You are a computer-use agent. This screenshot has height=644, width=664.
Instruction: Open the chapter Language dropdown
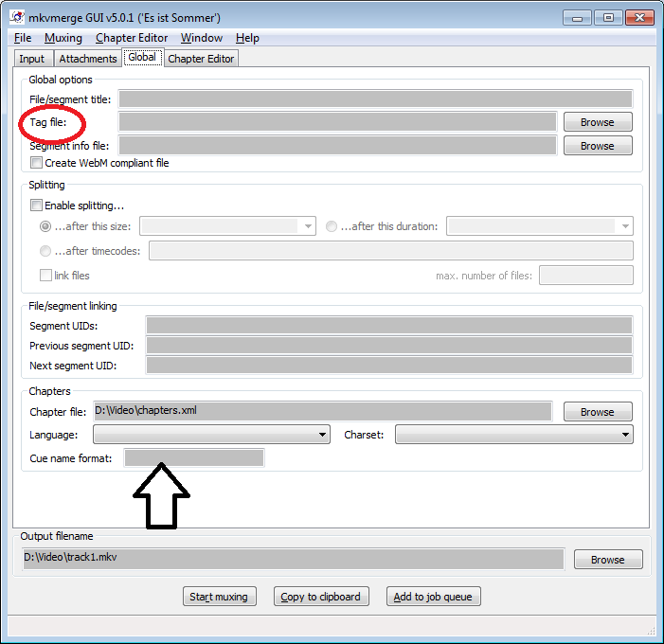(211, 435)
